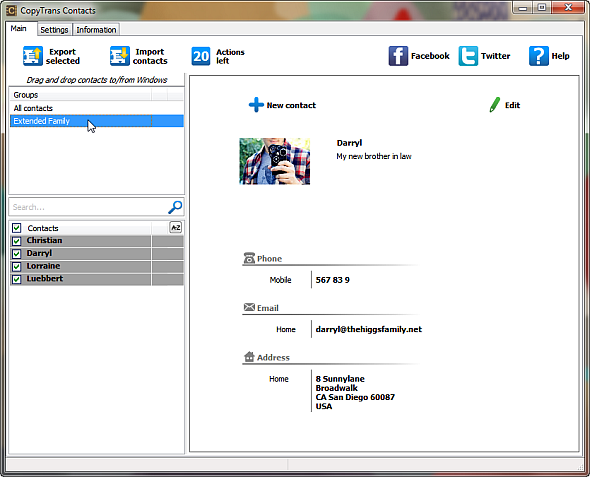Maximize the CopyTrans Contacts window
This screenshot has height=477, width=590.
pyautogui.click(x=542, y=8)
